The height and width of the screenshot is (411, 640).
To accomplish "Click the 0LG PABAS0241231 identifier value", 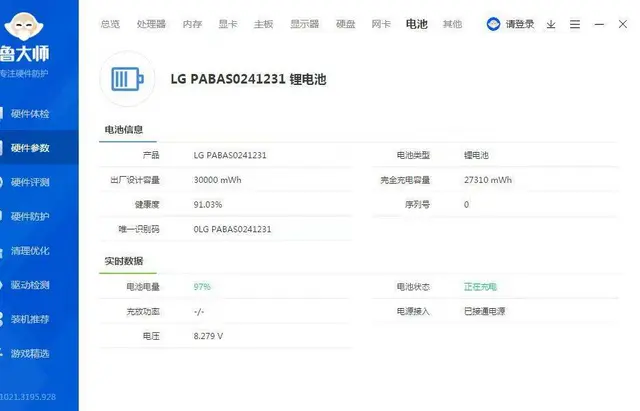I will pos(232,229).
